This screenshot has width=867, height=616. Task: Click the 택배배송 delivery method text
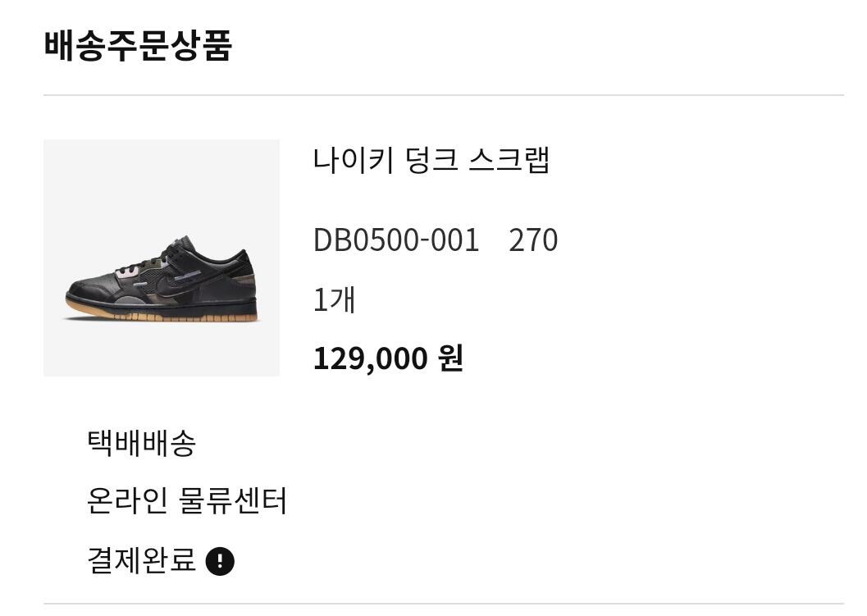141,444
